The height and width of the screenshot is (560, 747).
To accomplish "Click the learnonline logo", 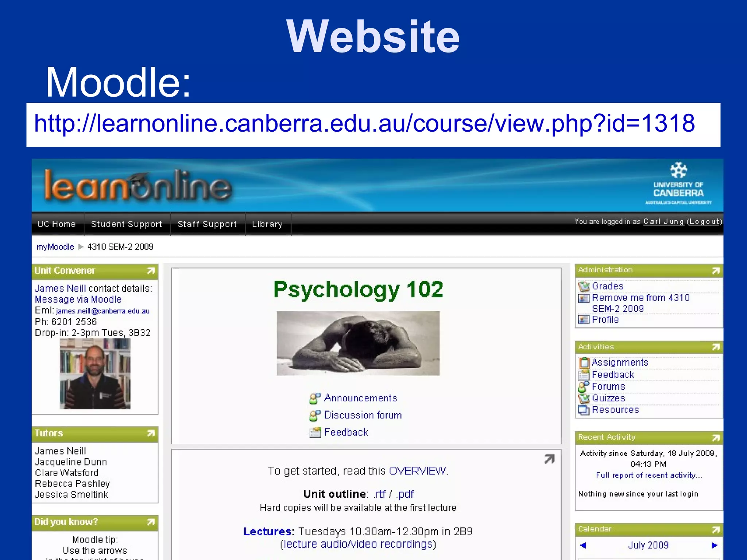I will click(138, 185).
